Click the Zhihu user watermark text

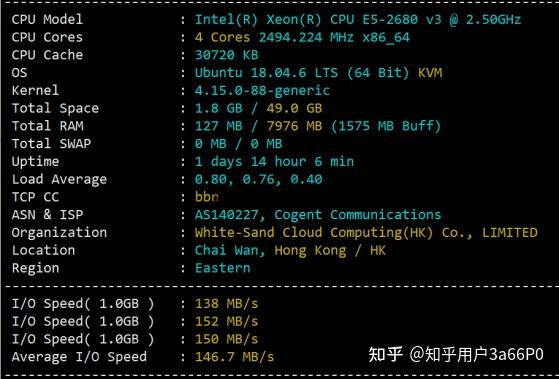456,354
